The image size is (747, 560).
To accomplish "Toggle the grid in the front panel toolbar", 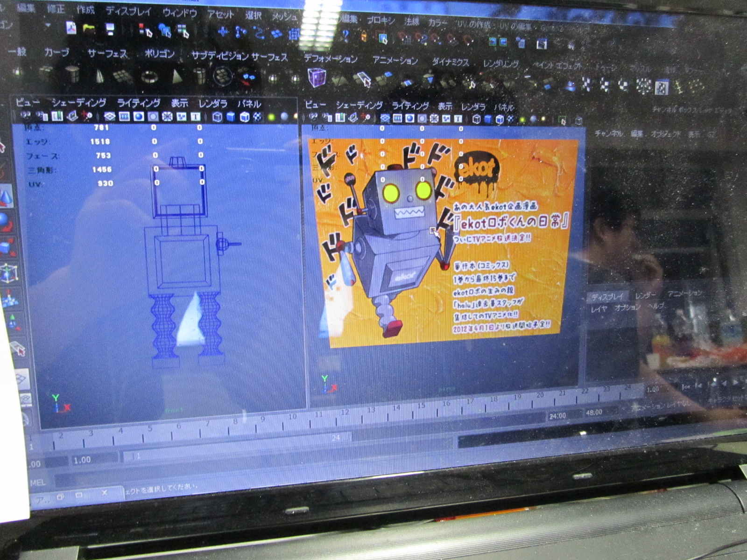I will point(110,116).
